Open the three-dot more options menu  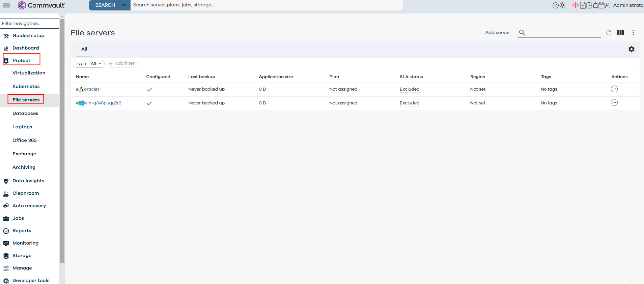(x=633, y=33)
